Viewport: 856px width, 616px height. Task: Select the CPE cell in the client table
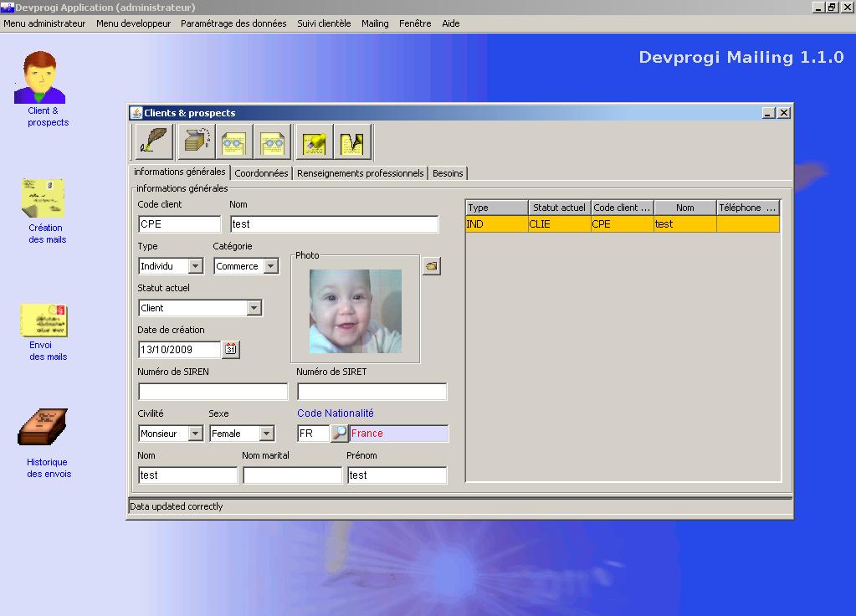(623, 224)
